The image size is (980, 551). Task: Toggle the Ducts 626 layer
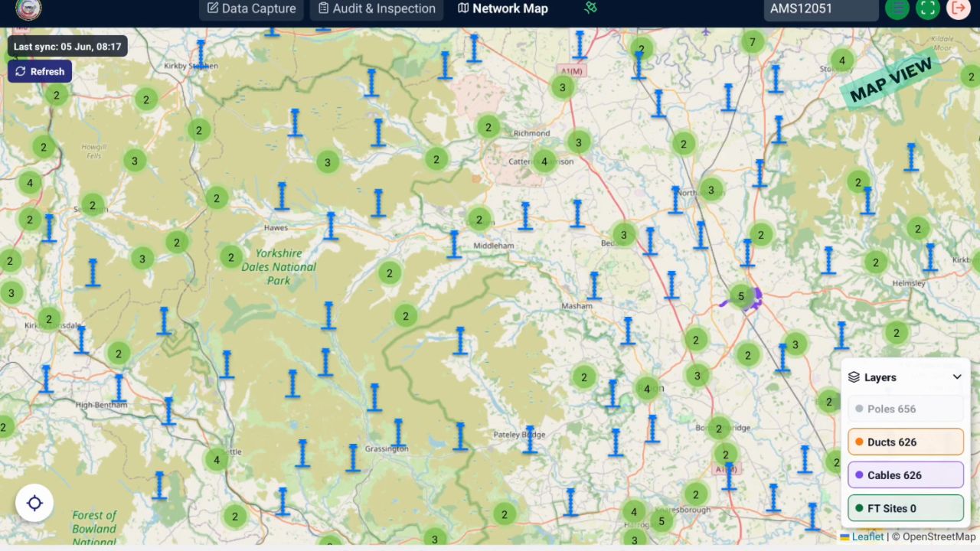906,442
